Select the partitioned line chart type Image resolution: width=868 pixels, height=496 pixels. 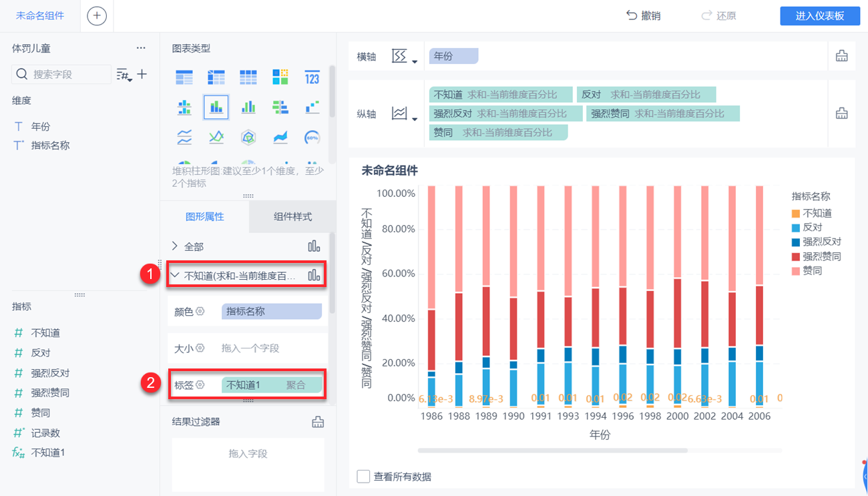pos(184,138)
